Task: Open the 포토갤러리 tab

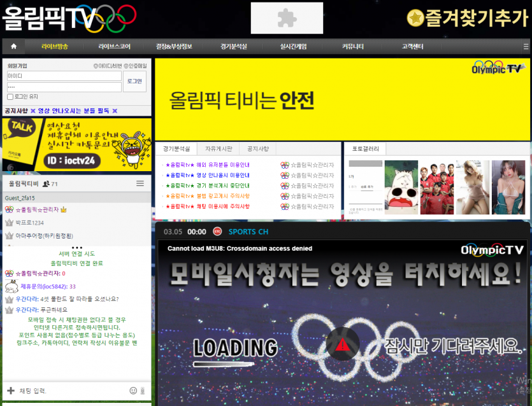Action: (366, 149)
